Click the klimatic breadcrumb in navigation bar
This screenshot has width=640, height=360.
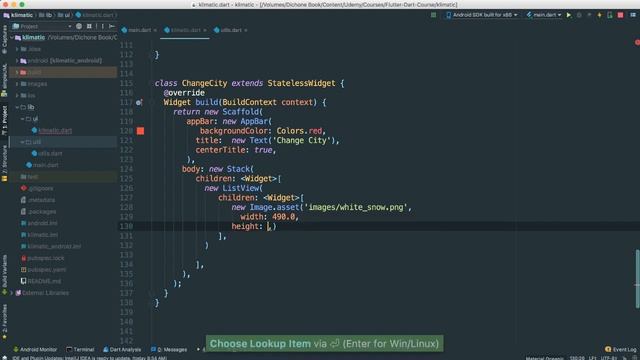[18, 15]
